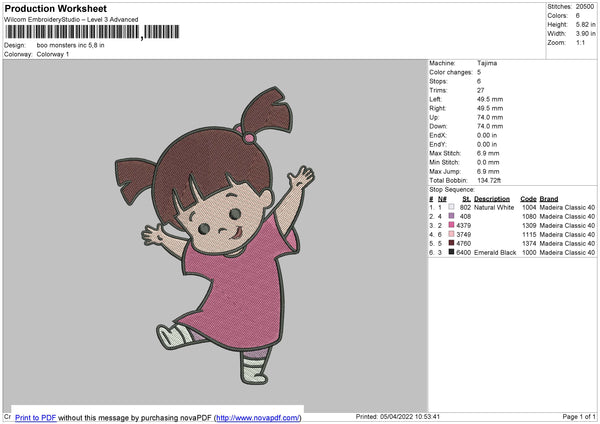The image size is (600, 424).
Task: Click the Emerald Black color swatch
Action: coord(452,252)
